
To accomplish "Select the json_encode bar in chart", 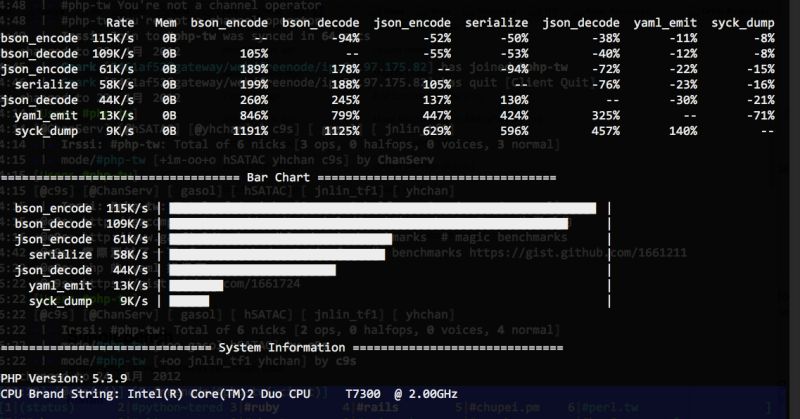I will click(x=281, y=239).
